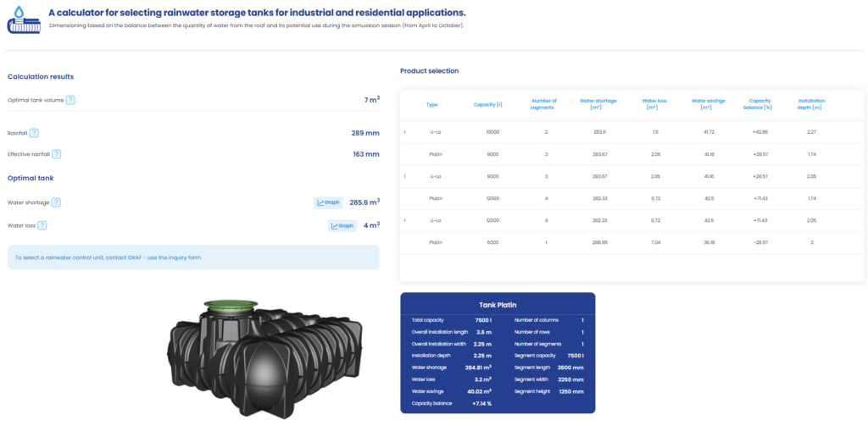
Task: Open help icon beside Water loss label
Action: [x=42, y=225]
